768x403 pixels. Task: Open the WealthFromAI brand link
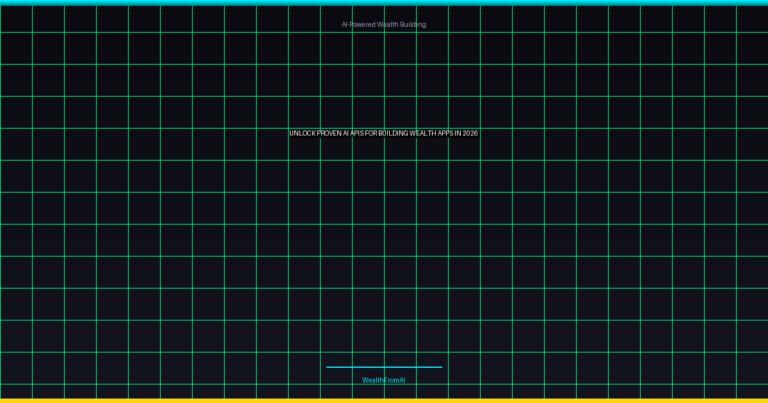click(384, 380)
